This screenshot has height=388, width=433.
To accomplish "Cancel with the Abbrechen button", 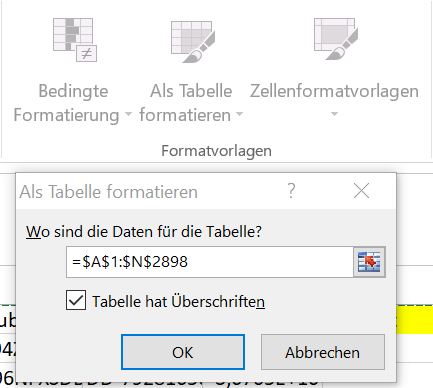I will (x=323, y=352).
